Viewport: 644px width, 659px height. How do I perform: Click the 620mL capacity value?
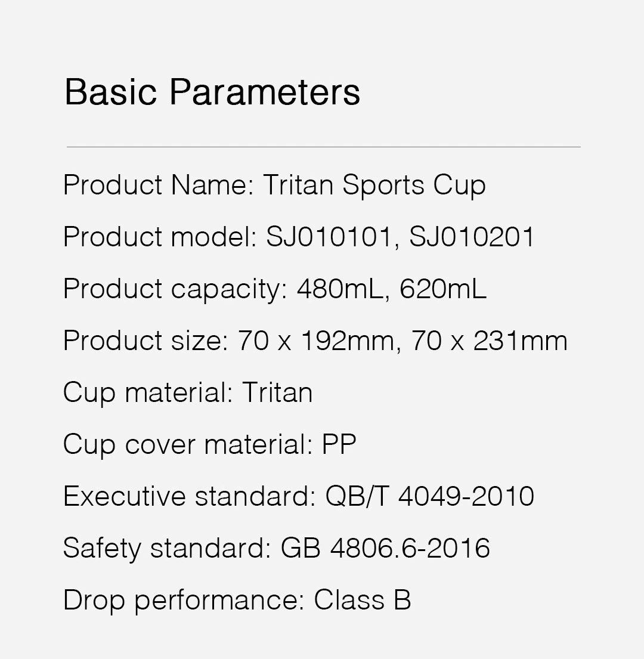click(443, 289)
